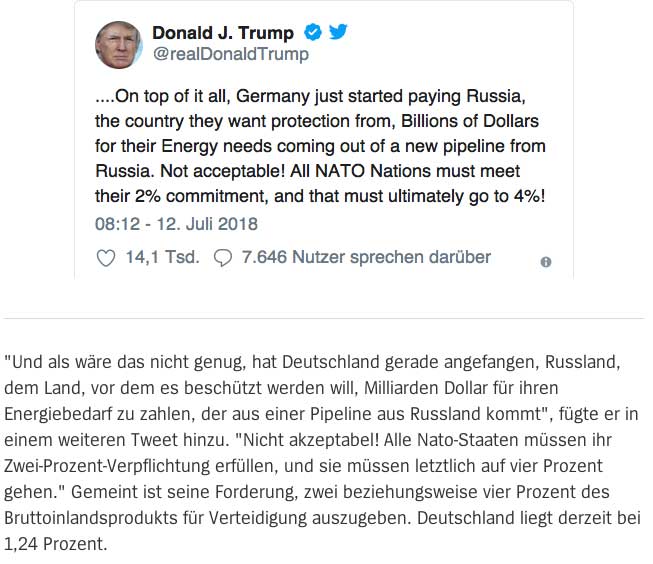Open the tweet info icon
The image size is (653, 564).
[546, 262]
